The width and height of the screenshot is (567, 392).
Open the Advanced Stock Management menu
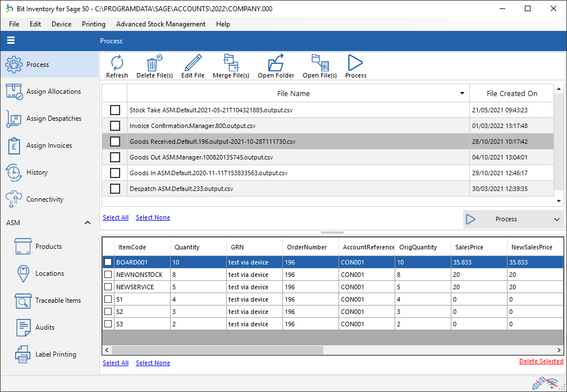161,24
